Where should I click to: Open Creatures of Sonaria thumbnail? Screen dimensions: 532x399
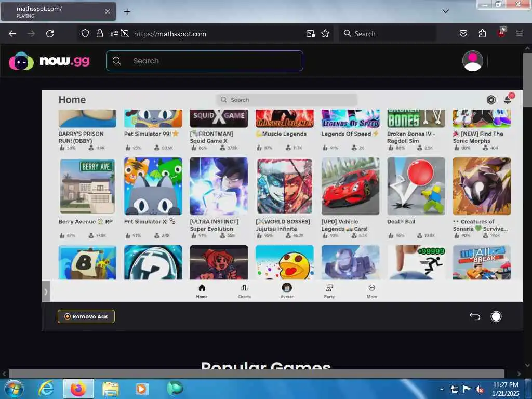click(482, 187)
